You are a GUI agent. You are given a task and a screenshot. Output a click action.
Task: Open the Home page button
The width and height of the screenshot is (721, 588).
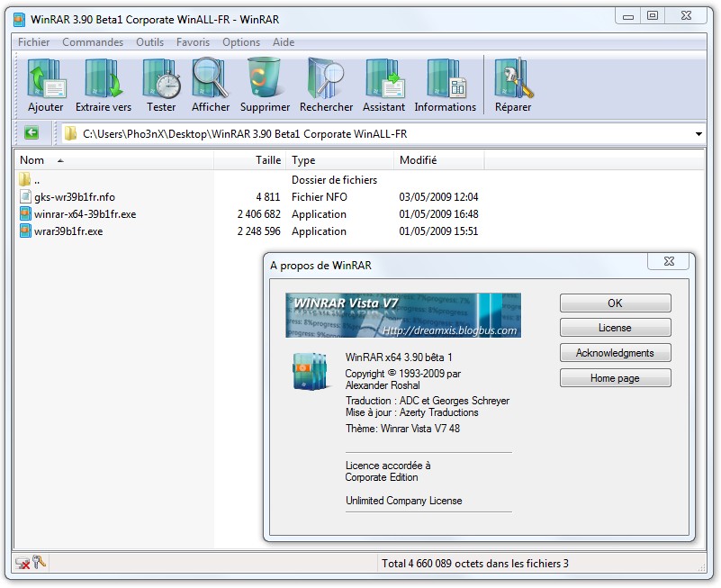pyautogui.click(x=615, y=378)
